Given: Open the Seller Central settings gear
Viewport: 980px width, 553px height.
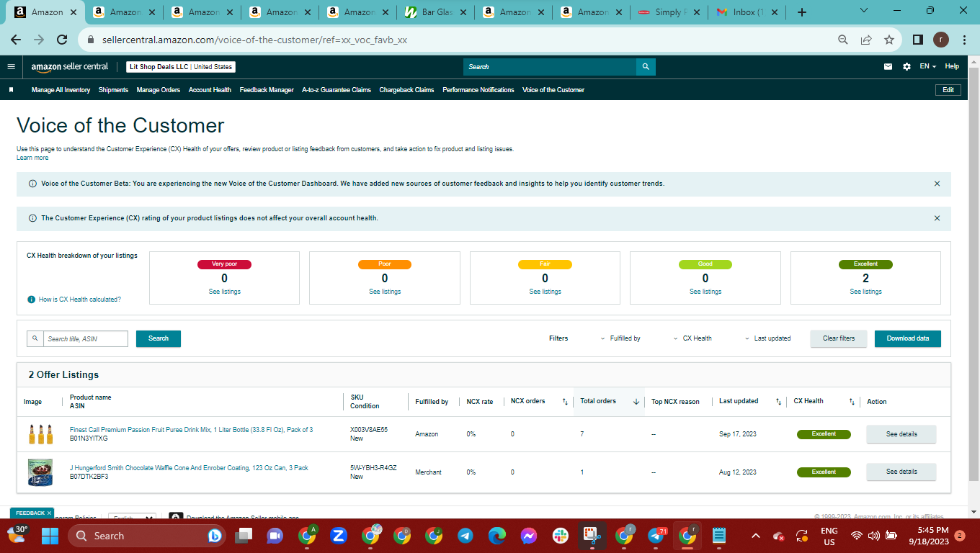Looking at the screenshot, I should point(906,67).
